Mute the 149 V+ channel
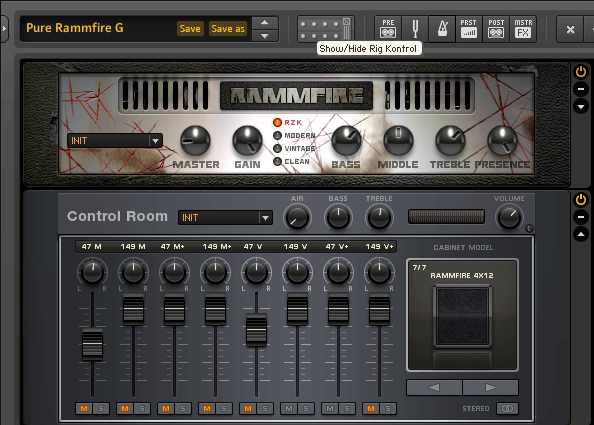This screenshot has width=594, height=425. [371, 408]
